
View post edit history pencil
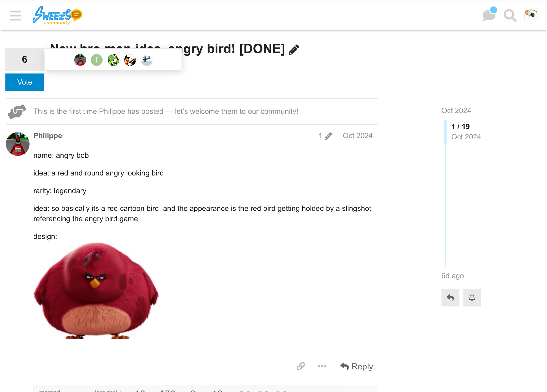(325, 136)
